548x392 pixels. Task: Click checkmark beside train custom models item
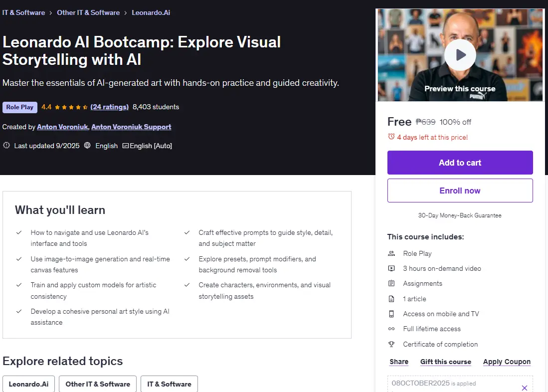coord(19,285)
